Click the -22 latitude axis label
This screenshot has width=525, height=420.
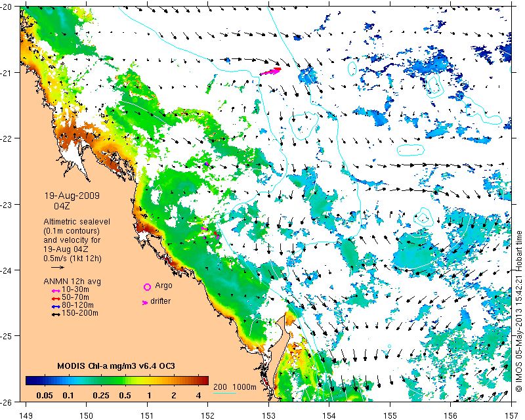6,138
